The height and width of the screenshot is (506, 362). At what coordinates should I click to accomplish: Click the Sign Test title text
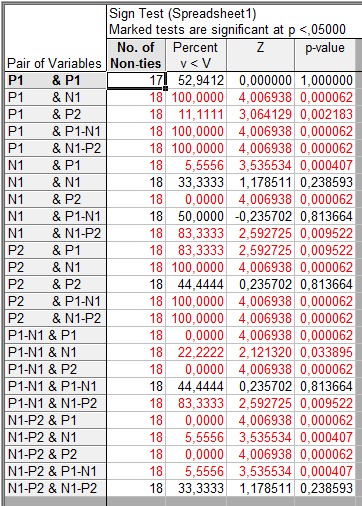coord(183,14)
